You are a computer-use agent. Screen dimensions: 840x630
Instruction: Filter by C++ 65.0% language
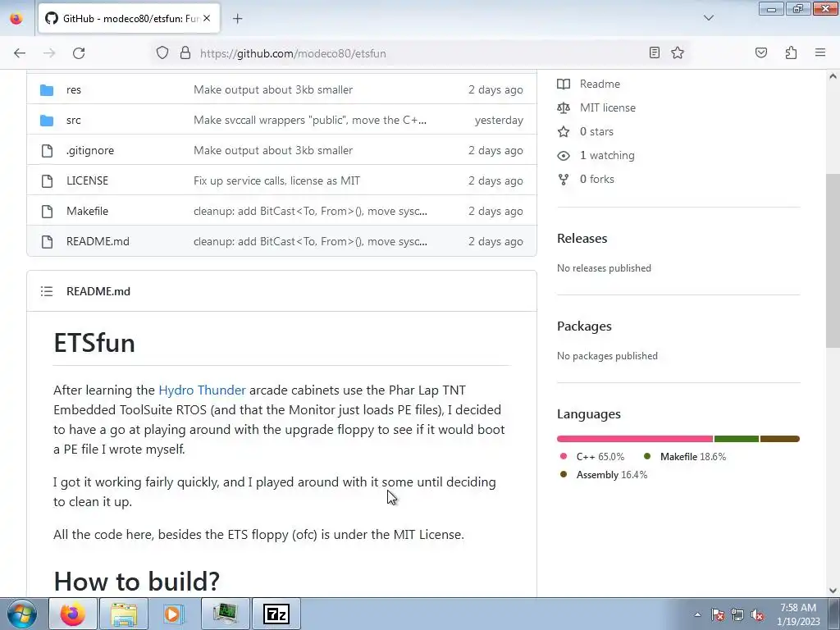pyautogui.click(x=592, y=457)
